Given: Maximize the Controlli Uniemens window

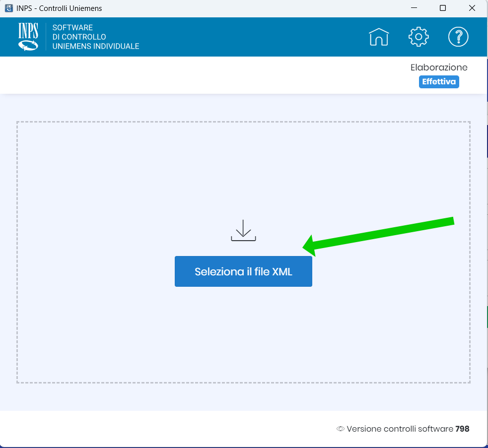Looking at the screenshot, I should (443, 8).
